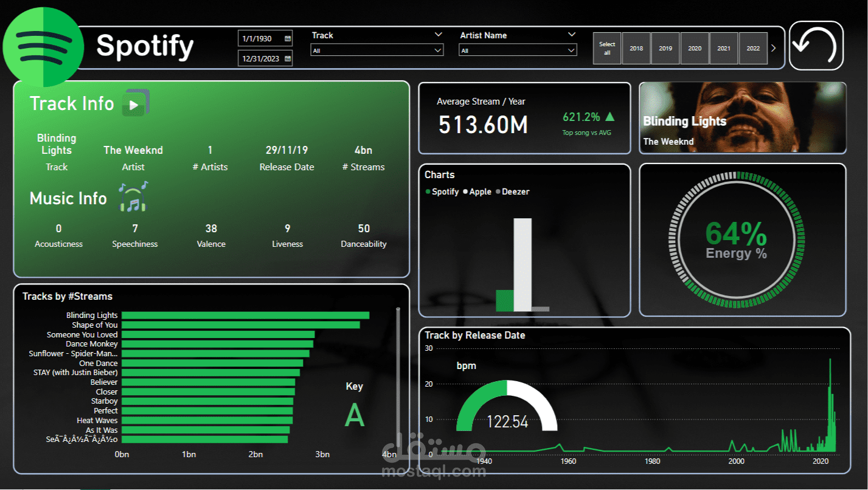Click the 513.60M average stream value
Viewport: 868px width, 490px height.
pyautogui.click(x=483, y=124)
